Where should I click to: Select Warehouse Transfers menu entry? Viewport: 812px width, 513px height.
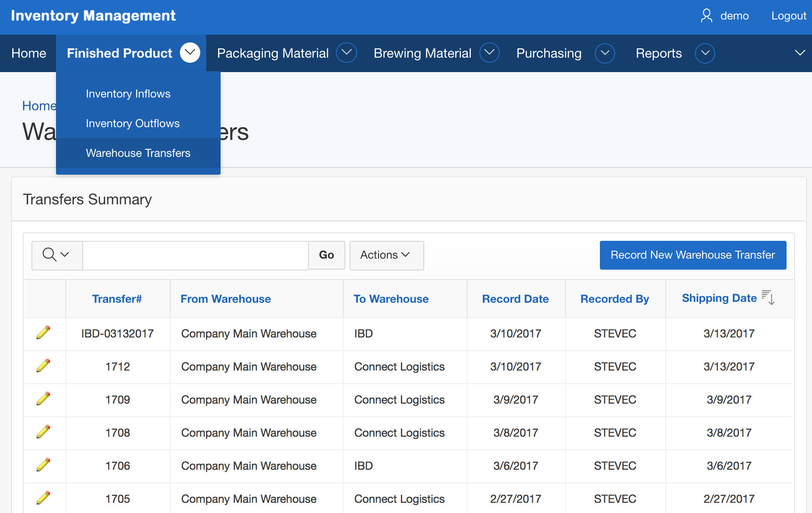(138, 153)
